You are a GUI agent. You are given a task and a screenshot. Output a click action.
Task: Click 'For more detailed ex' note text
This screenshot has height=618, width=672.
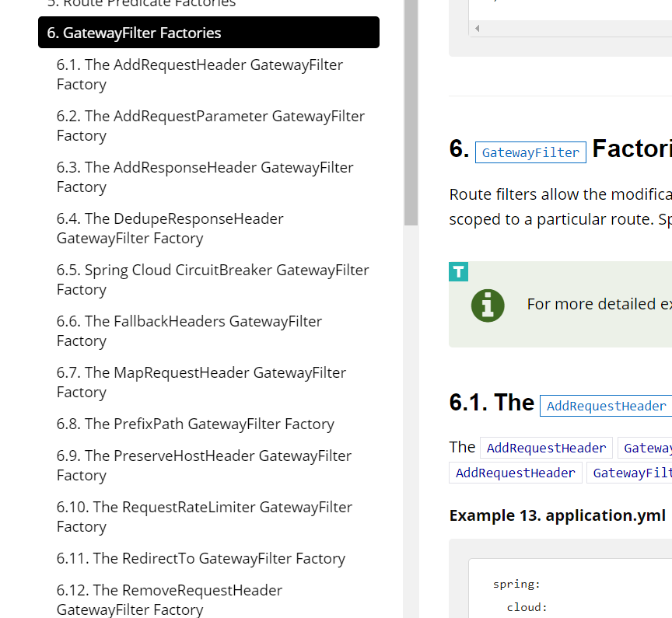pyautogui.click(x=599, y=304)
